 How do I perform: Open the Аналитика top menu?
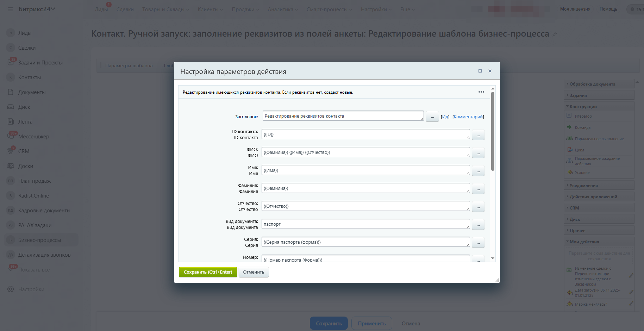point(282,10)
